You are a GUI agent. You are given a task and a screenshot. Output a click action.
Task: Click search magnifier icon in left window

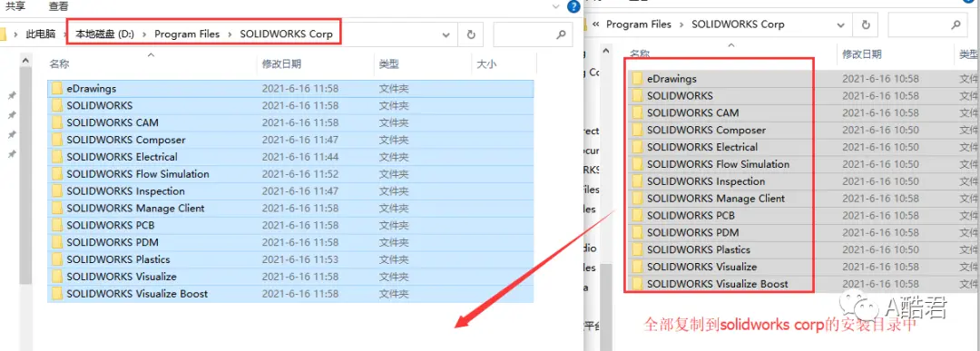click(562, 34)
